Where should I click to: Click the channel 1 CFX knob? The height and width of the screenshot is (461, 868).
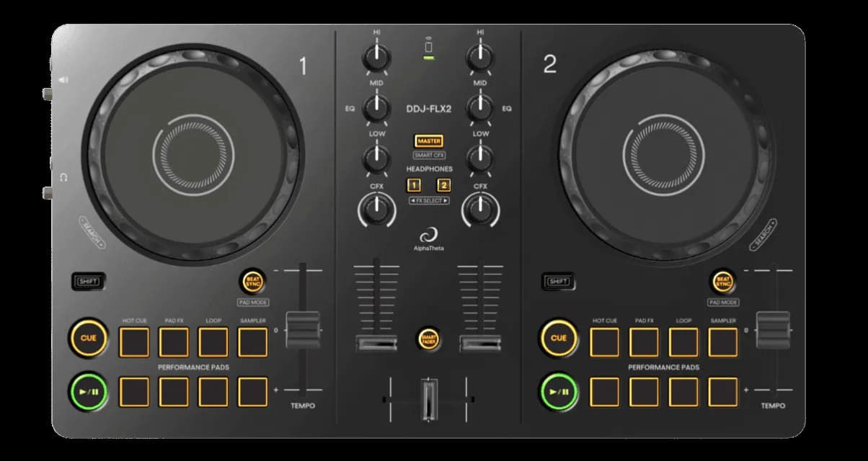(376, 210)
